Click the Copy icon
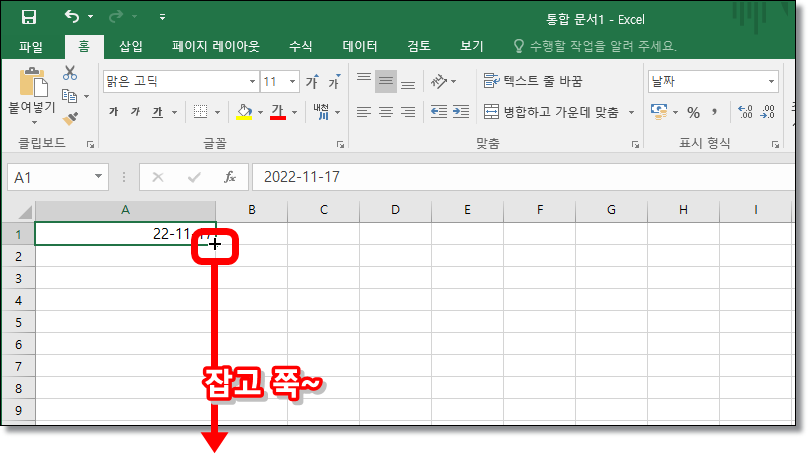This screenshot has height=454, width=808. click(69, 96)
